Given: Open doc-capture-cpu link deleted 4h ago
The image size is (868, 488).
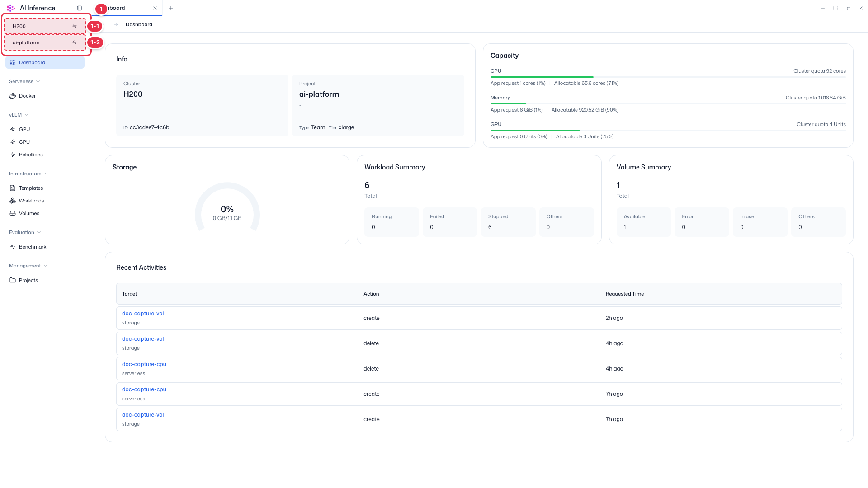Looking at the screenshot, I should (144, 364).
